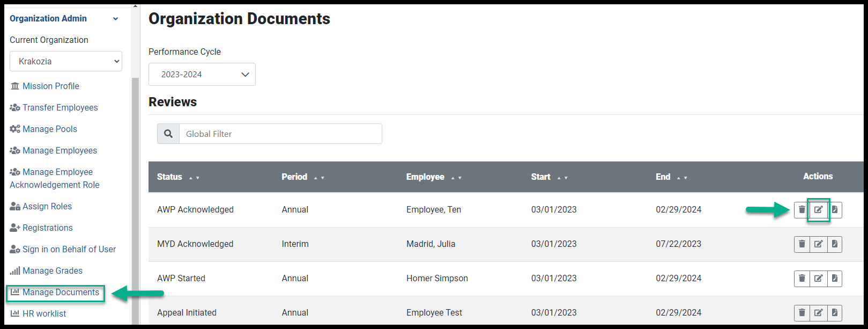Click the magnifier icon beside Global Filter
The image size is (868, 329).
168,134
